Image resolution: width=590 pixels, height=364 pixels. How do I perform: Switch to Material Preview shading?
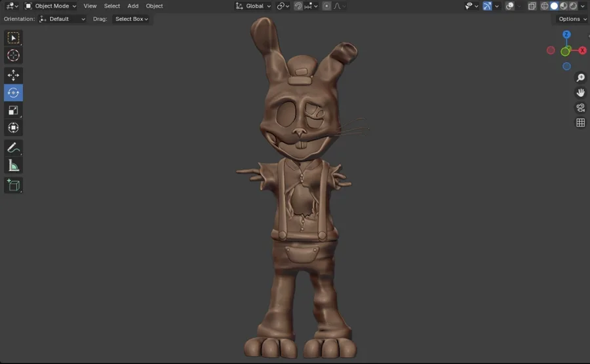[x=563, y=6]
